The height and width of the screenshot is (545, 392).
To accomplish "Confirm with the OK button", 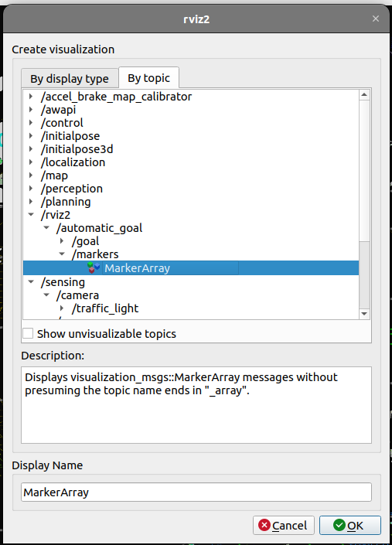I will click(350, 525).
